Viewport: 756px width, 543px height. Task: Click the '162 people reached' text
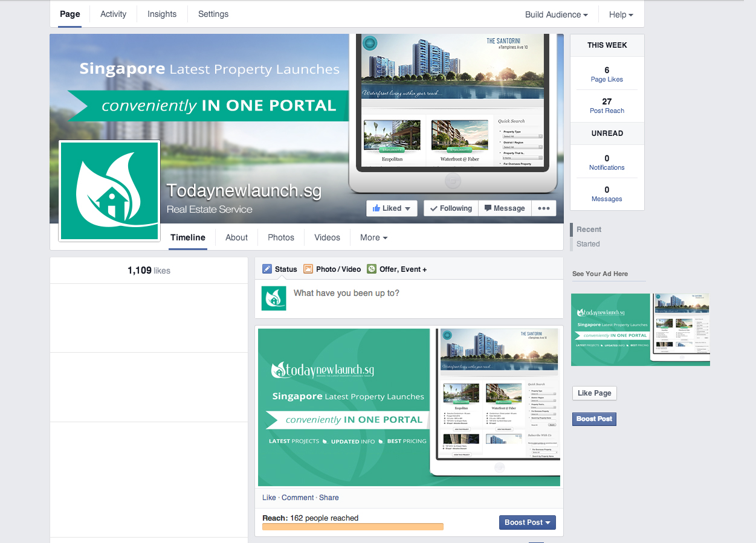click(325, 518)
